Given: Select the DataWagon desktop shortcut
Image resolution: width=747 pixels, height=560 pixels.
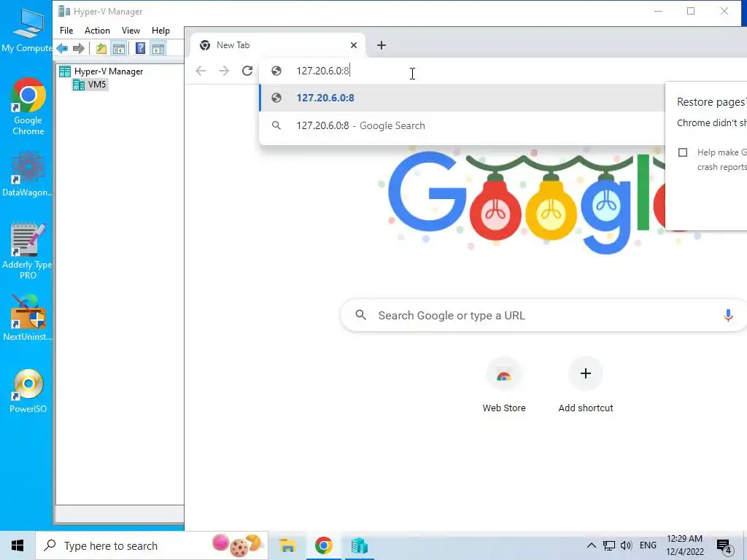Looking at the screenshot, I should (x=27, y=174).
